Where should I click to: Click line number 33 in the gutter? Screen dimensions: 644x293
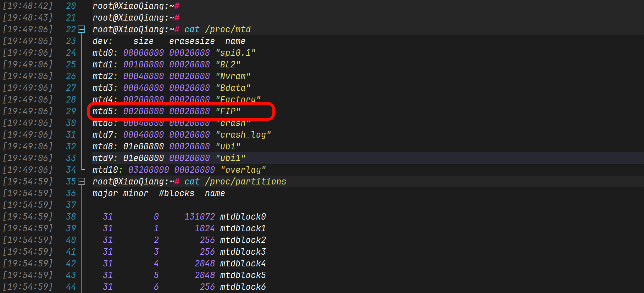click(71, 158)
